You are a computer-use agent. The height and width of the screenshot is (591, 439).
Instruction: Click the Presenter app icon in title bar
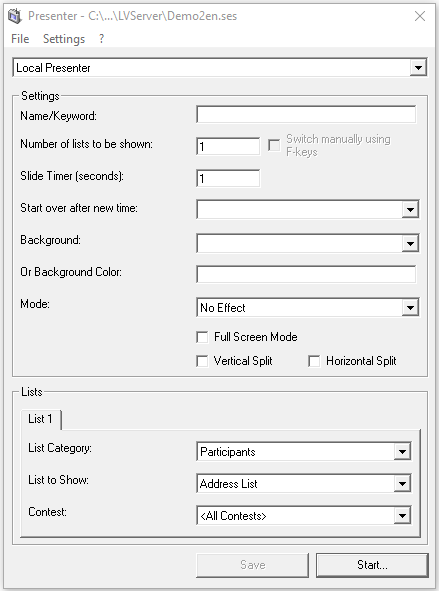15,16
